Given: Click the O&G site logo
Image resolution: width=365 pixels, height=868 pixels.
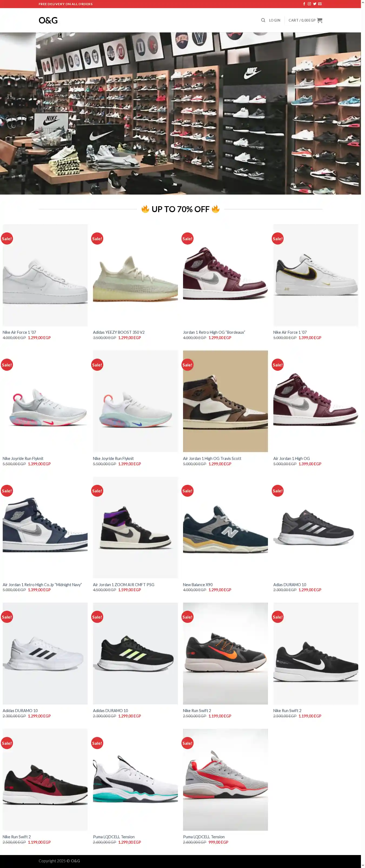Looking at the screenshot, I should pos(48,20).
